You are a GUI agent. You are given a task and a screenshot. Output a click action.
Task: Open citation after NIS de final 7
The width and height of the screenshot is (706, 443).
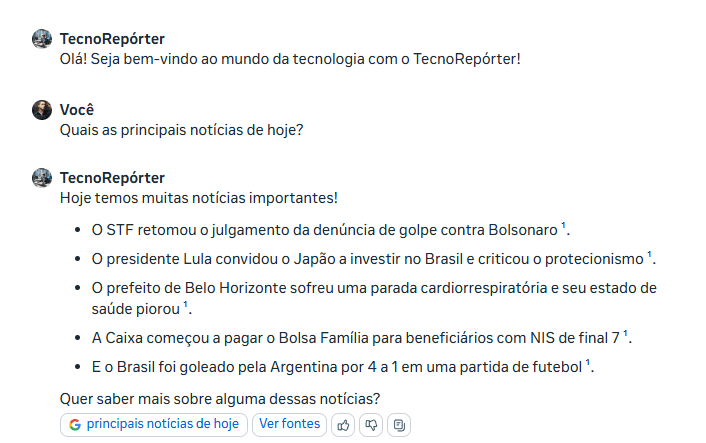[x=625, y=333]
